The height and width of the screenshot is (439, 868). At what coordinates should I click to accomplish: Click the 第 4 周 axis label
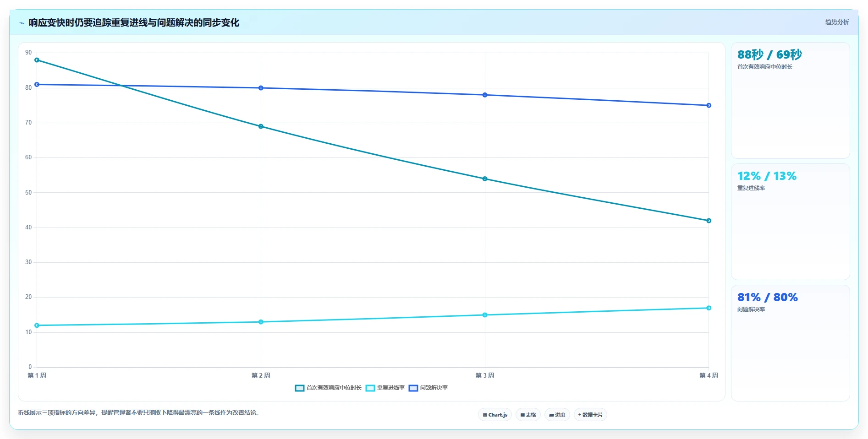(x=709, y=375)
